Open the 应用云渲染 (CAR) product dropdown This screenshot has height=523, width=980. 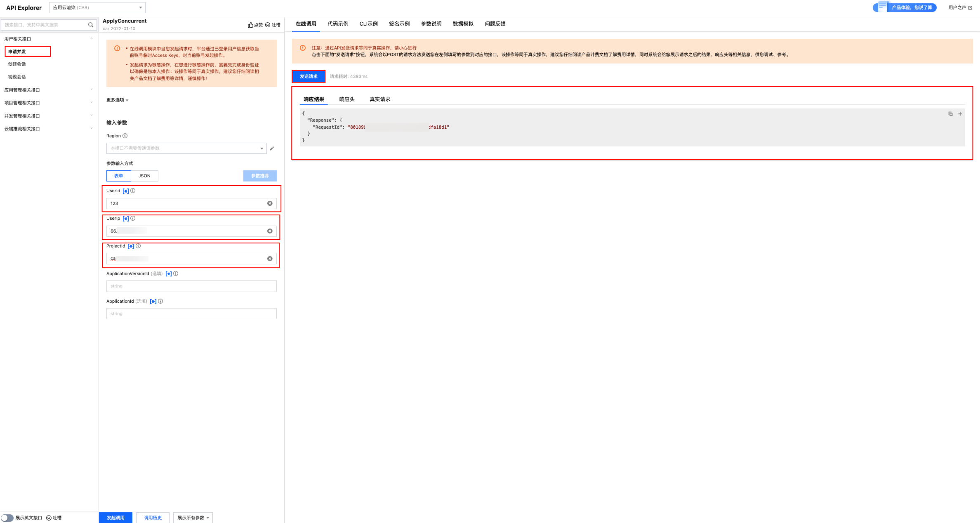click(x=97, y=7)
